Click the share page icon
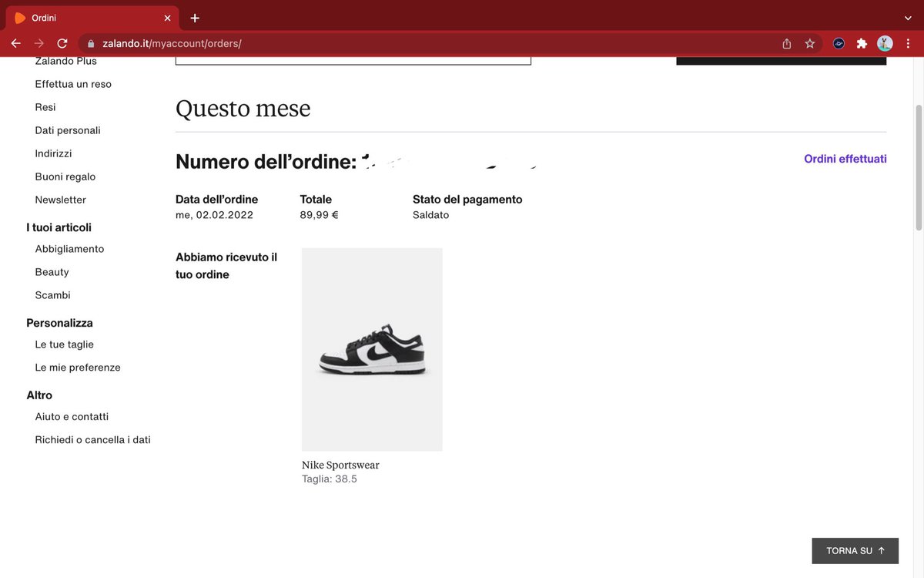The height and width of the screenshot is (578, 924). 786,44
